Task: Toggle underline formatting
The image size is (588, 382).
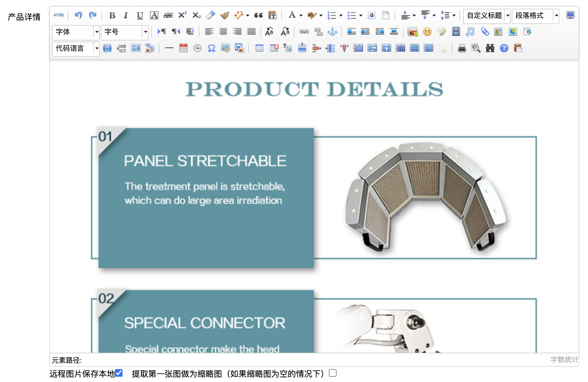Action: tap(140, 15)
